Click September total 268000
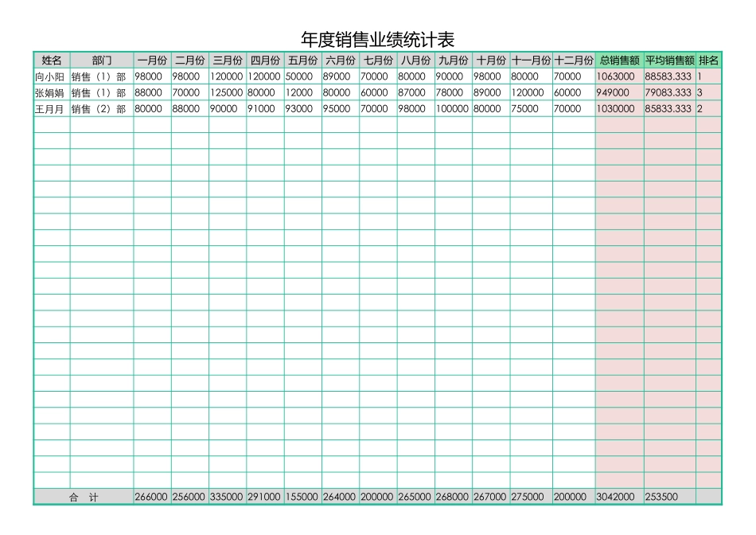Image resolution: width=756 pixels, height=535 pixels. pyautogui.click(x=452, y=497)
